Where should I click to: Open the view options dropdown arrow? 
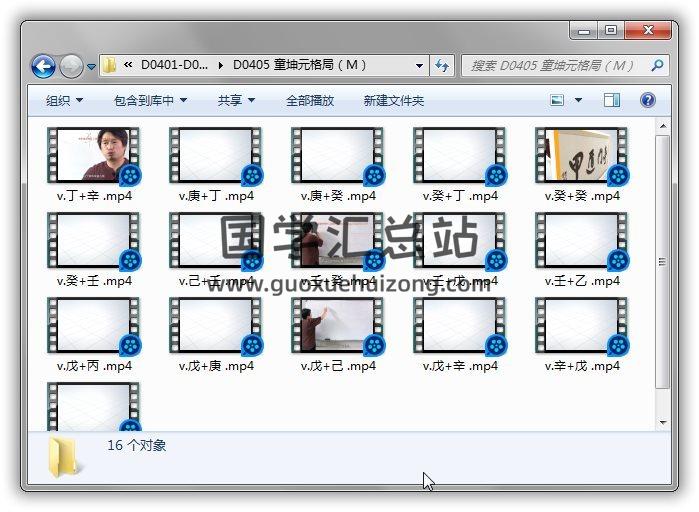point(579,100)
